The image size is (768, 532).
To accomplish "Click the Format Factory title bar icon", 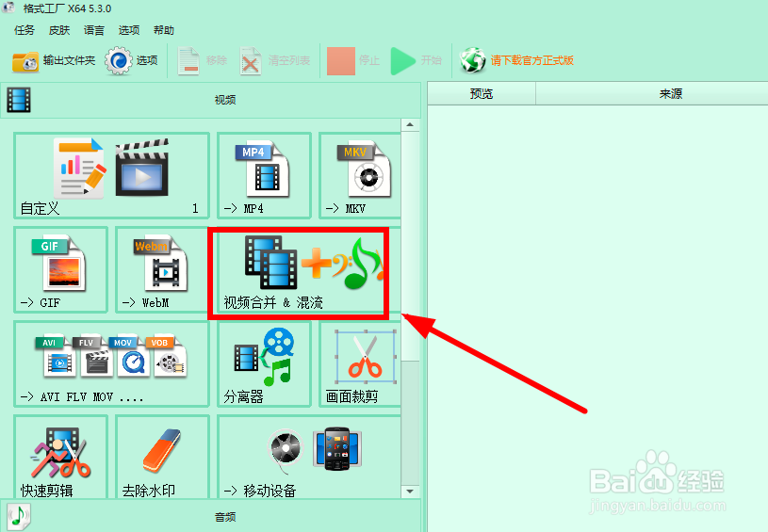I will 8,8.
